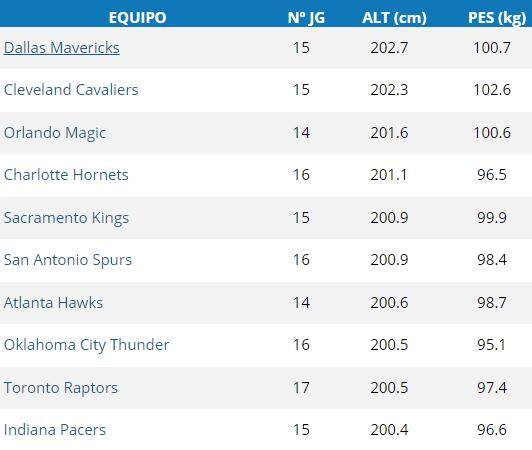The width and height of the screenshot is (532, 450).
Task: Select Oklahoma City Thunder weight 95.1
Action: point(492,345)
